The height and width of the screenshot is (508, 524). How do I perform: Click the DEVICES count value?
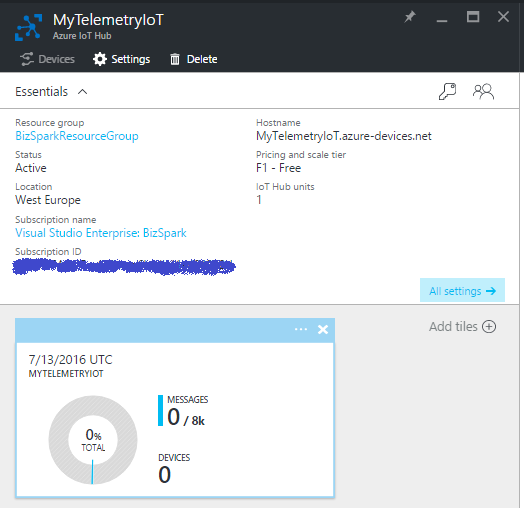coord(164,475)
